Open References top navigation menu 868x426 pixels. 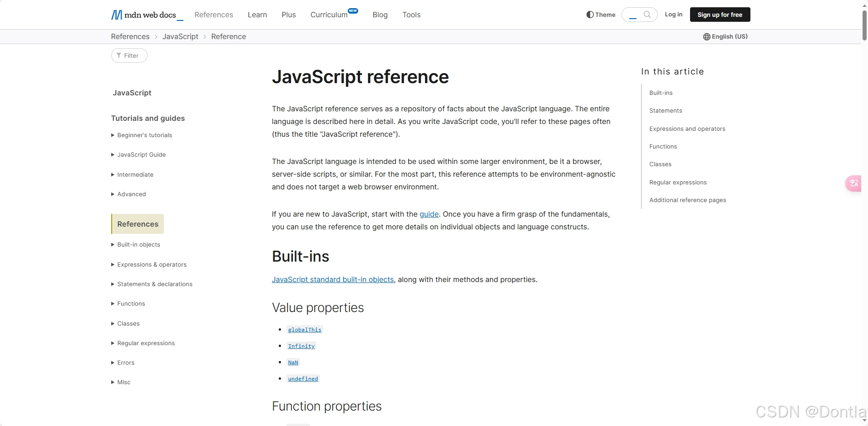214,15
